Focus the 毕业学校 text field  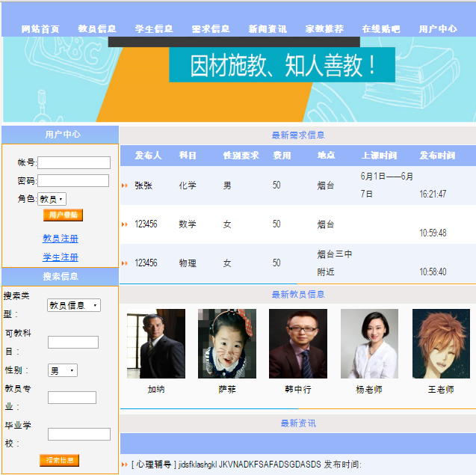point(79,435)
